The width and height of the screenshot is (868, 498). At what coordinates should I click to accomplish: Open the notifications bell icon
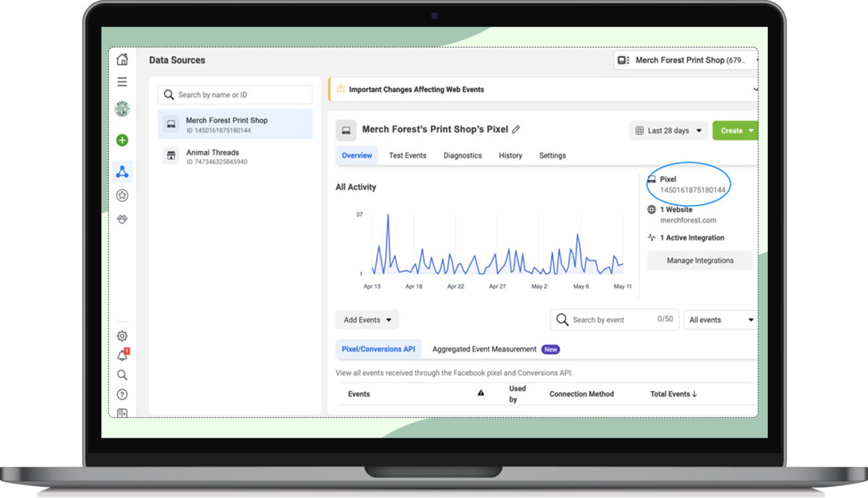tap(122, 355)
